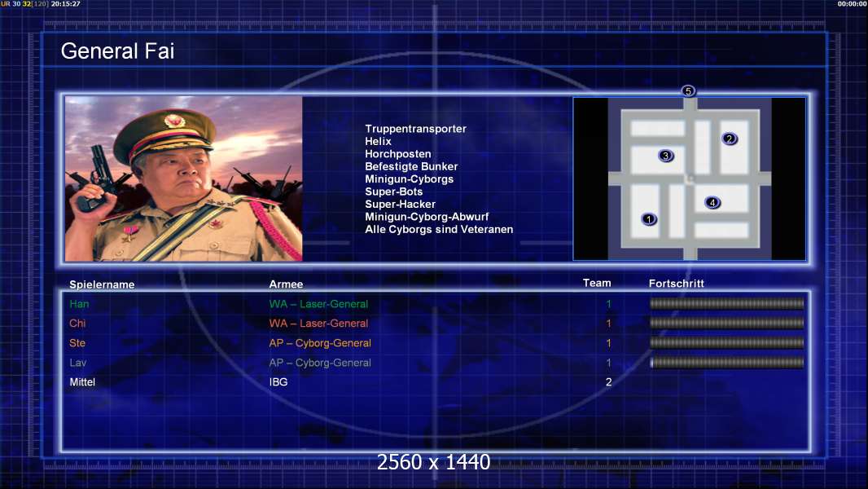Click the Armee column header

(x=286, y=284)
